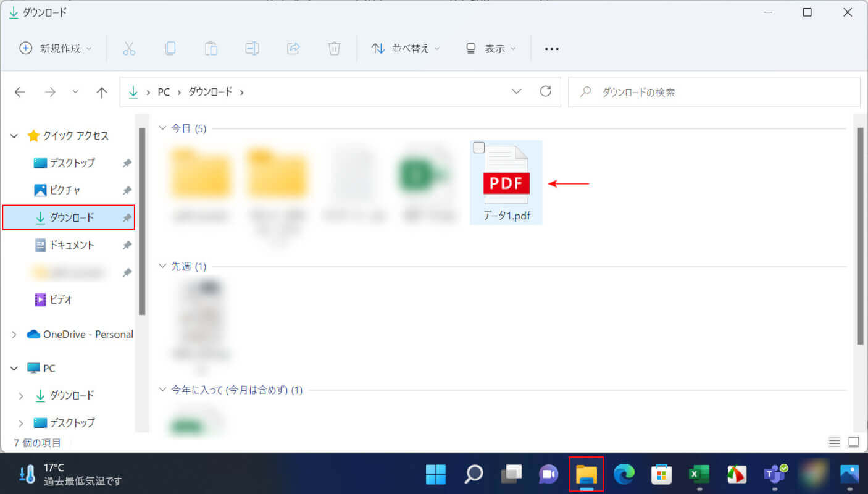Refresh the folder with the reload icon
868x494 pixels.
tap(545, 92)
